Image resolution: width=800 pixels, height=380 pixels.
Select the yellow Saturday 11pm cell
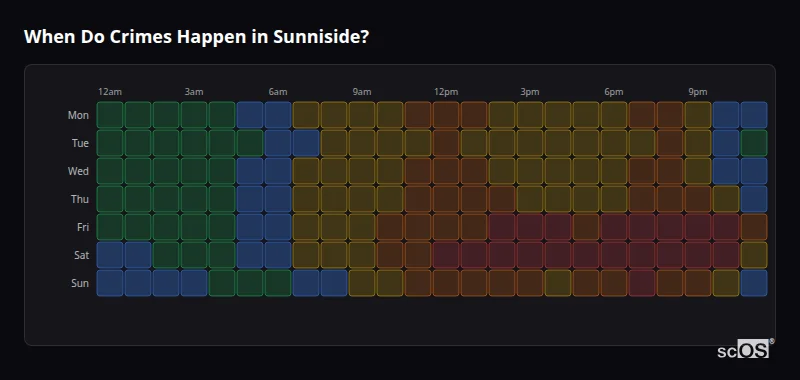click(x=754, y=255)
